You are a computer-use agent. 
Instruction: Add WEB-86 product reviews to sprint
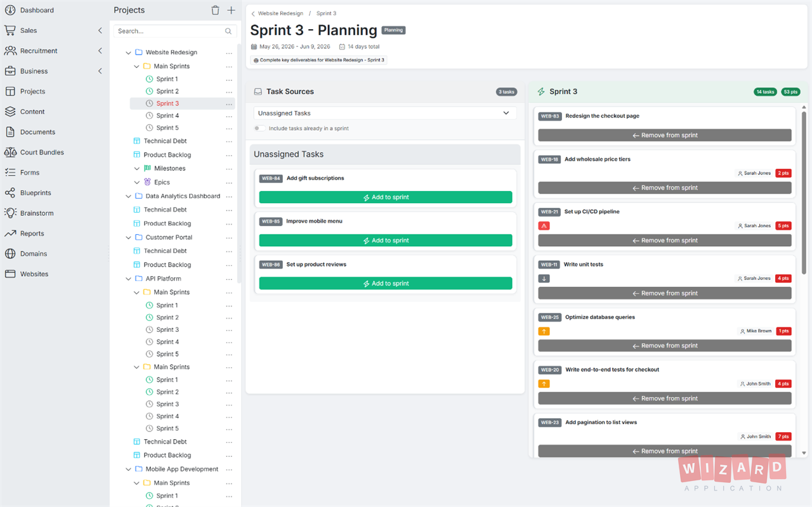pyautogui.click(x=386, y=284)
